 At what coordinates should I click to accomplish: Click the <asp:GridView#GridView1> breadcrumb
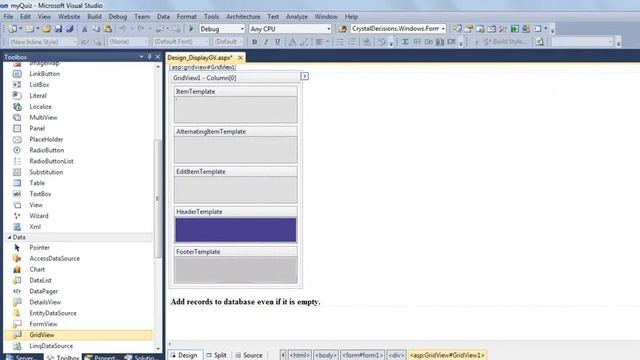(x=447, y=355)
